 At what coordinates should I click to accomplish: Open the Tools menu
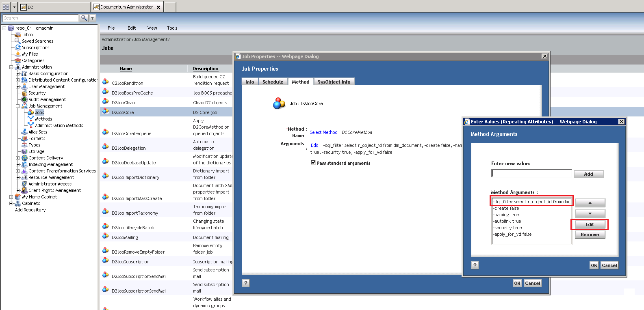[172, 28]
